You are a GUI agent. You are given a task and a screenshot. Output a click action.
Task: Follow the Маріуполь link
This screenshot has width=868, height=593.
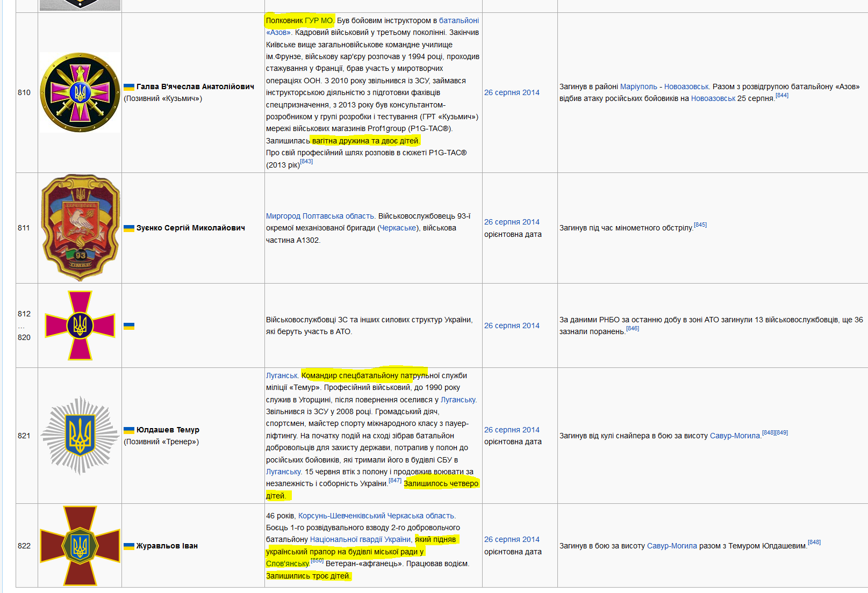639,86
